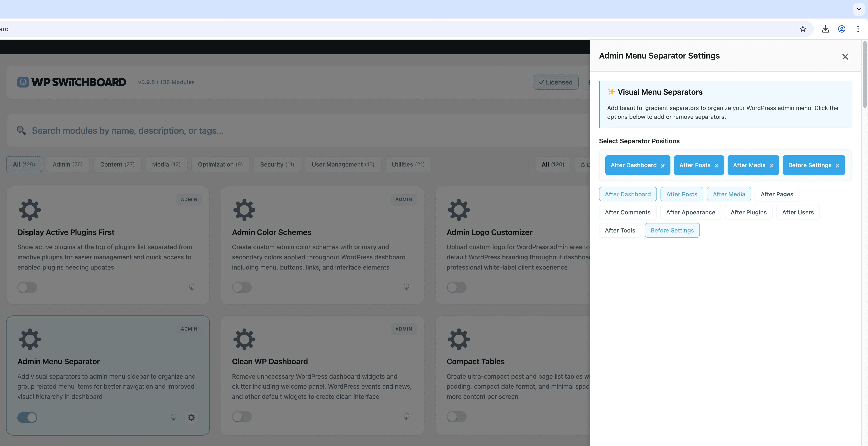
Task: Close the Admin Menu Separator Settings panel
Action: pyautogui.click(x=845, y=56)
